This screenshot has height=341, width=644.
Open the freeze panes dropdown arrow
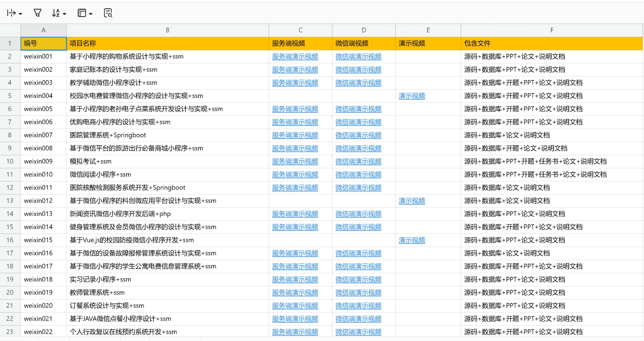point(91,14)
